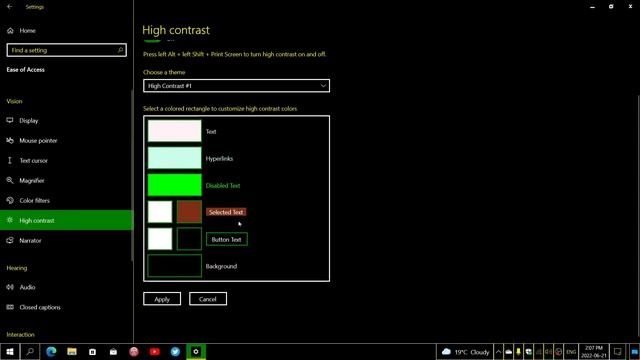
Task: Click the Ease of Access heading
Action: click(x=26, y=70)
